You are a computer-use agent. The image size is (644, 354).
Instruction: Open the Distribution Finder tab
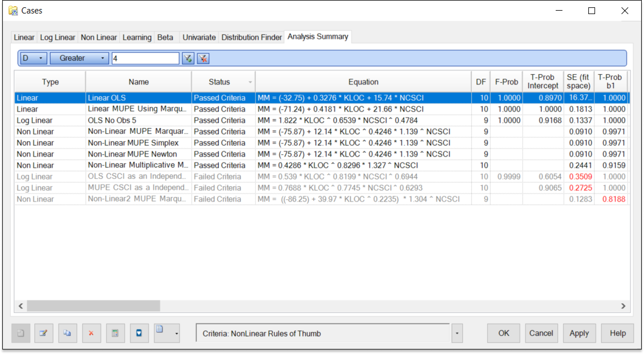pos(251,37)
